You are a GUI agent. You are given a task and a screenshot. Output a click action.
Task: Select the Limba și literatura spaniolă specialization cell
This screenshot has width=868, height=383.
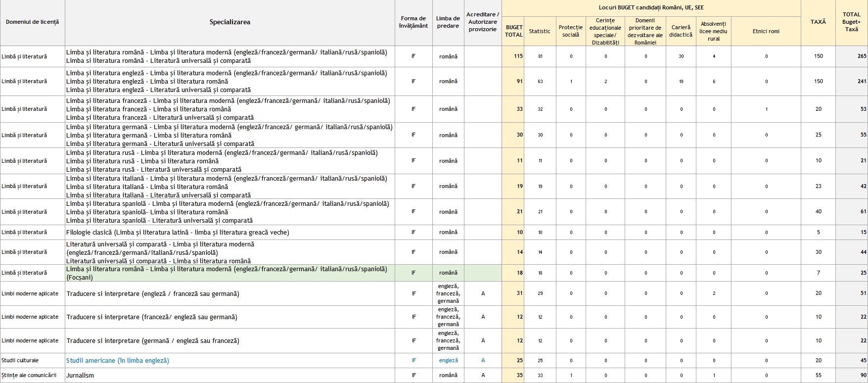click(230, 212)
